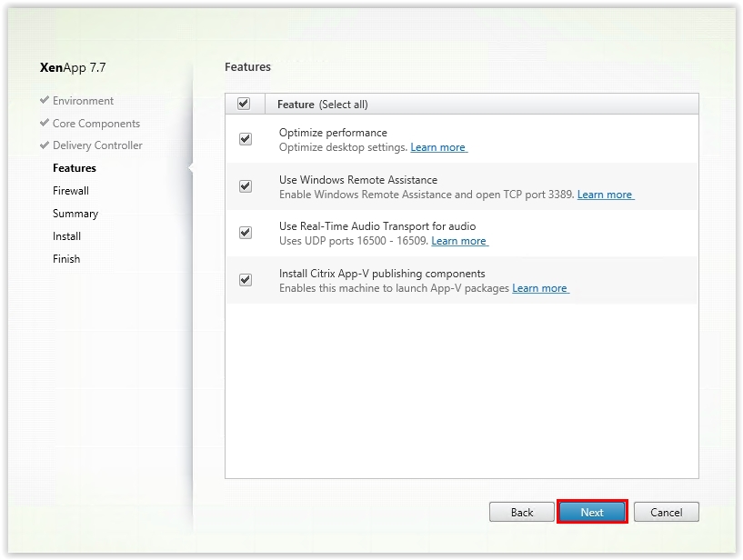Uncheck the Optimize performance checkbox
Viewport: 743px width, 560px height.
pyautogui.click(x=246, y=139)
